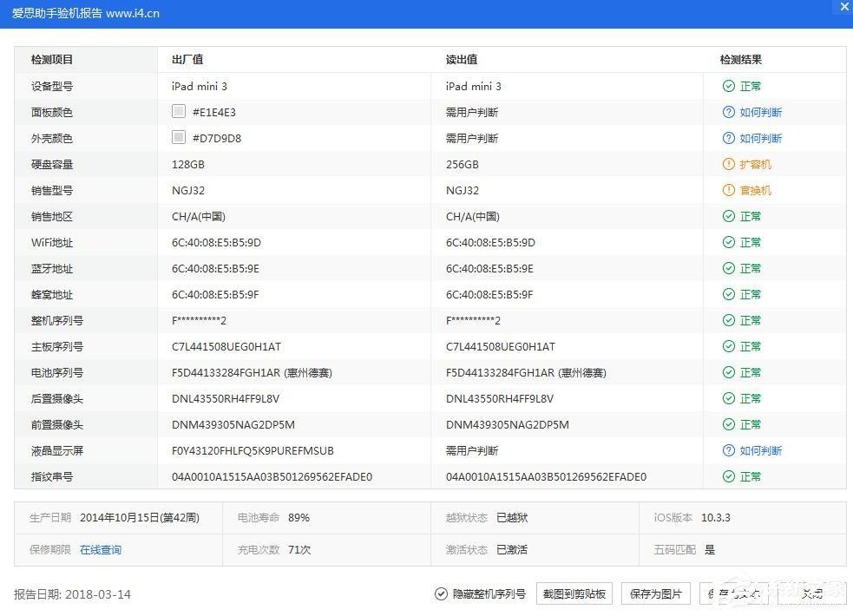The width and height of the screenshot is (853, 616).
Task: Click the 检测结果 column header
Action: click(740, 60)
